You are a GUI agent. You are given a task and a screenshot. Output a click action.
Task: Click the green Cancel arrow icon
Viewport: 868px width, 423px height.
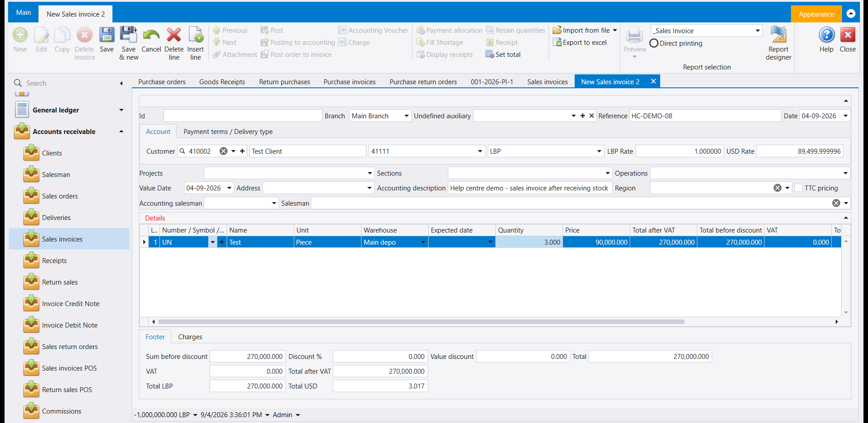click(x=151, y=35)
